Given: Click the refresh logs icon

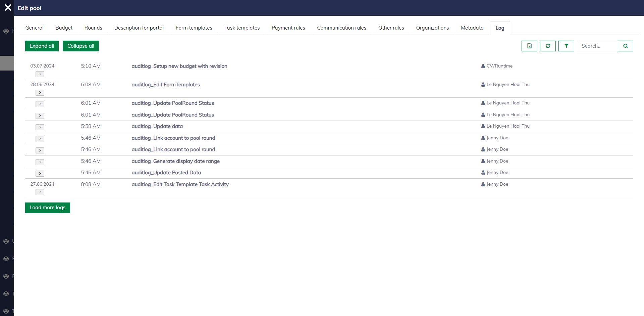Looking at the screenshot, I should point(548,46).
